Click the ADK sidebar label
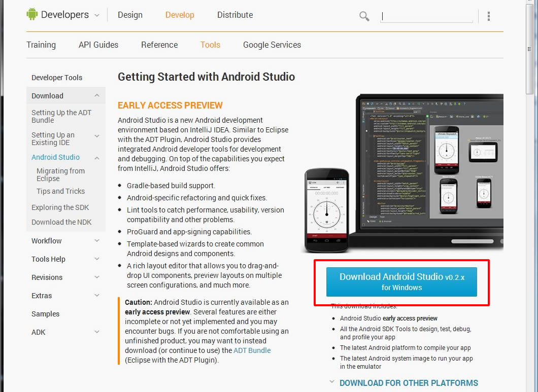The height and width of the screenshot is (392, 538). (39, 332)
